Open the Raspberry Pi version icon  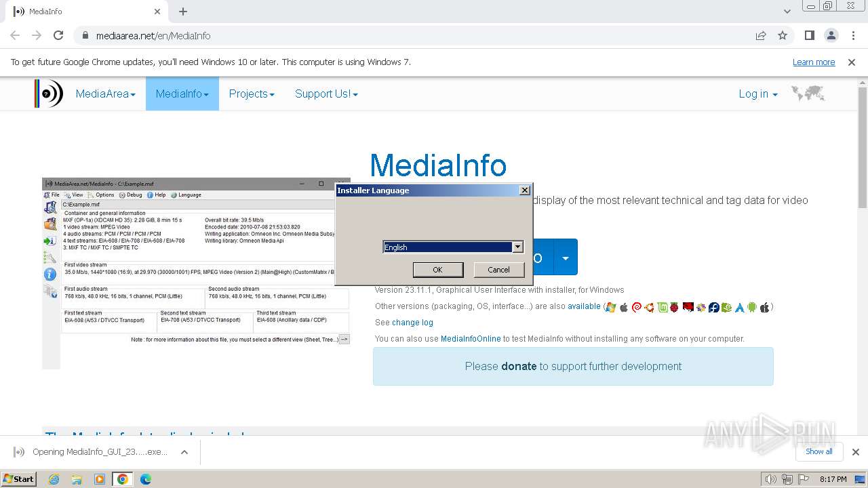tap(674, 307)
